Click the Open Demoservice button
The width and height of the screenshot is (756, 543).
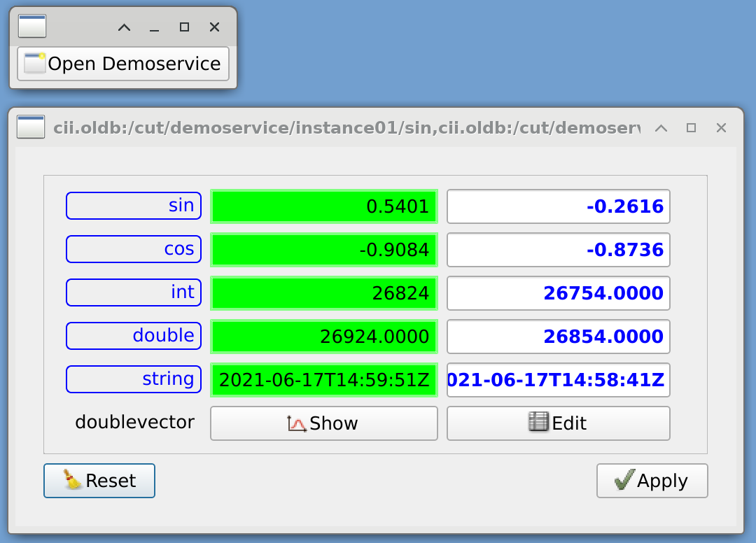click(123, 64)
